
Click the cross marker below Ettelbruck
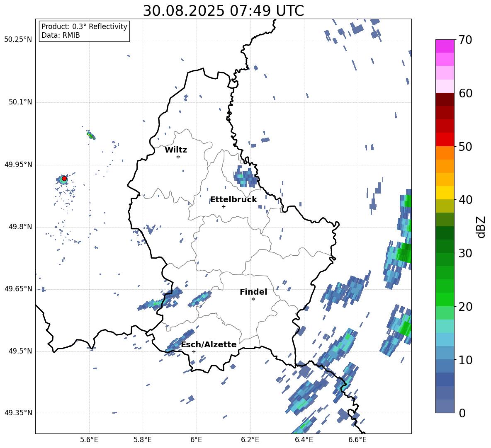click(224, 206)
